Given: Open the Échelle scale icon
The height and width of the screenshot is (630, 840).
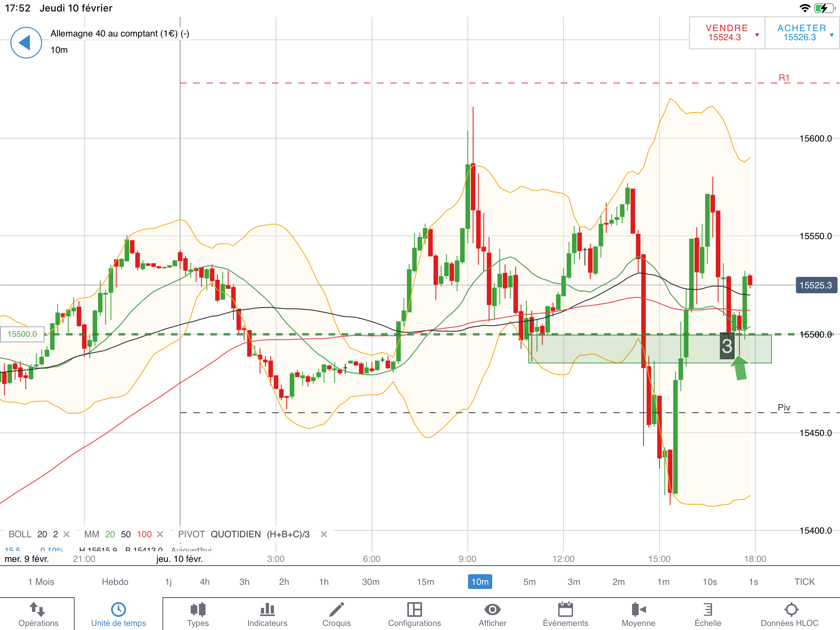Looking at the screenshot, I should [x=708, y=609].
